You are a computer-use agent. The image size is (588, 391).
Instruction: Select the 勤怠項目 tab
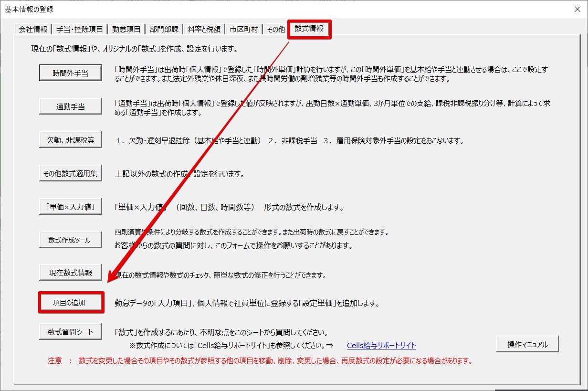click(x=126, y=30)
